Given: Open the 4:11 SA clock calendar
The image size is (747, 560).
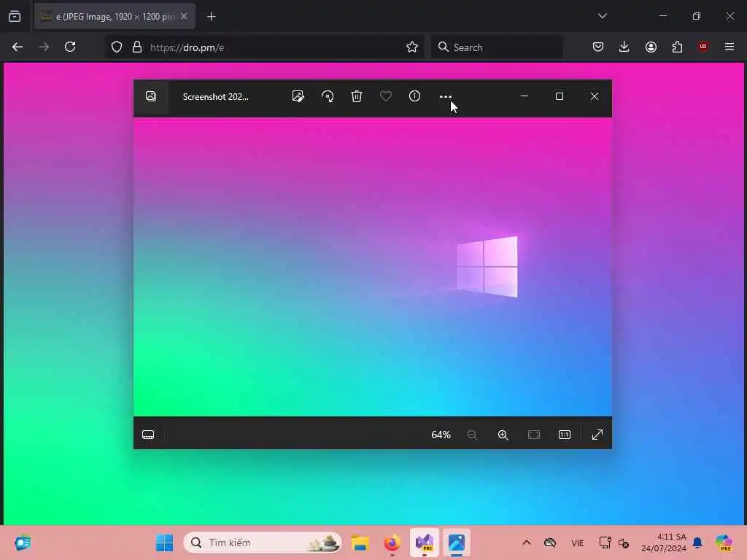Looking at the screenshot, I should (664, 542).
